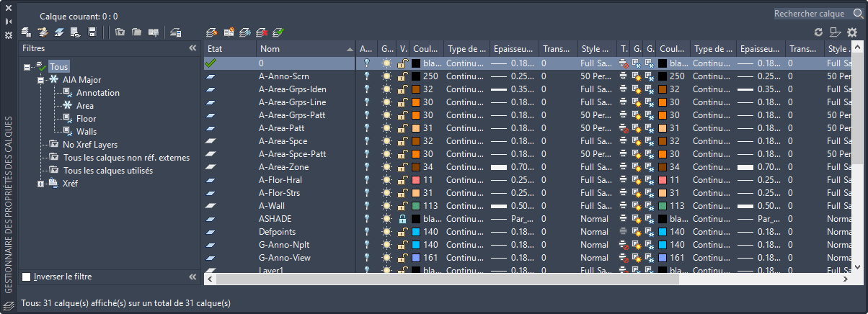This screenshot has height=314, width=868.
Task: Click the layer icon left of New Layer
Action: point(176,32)
